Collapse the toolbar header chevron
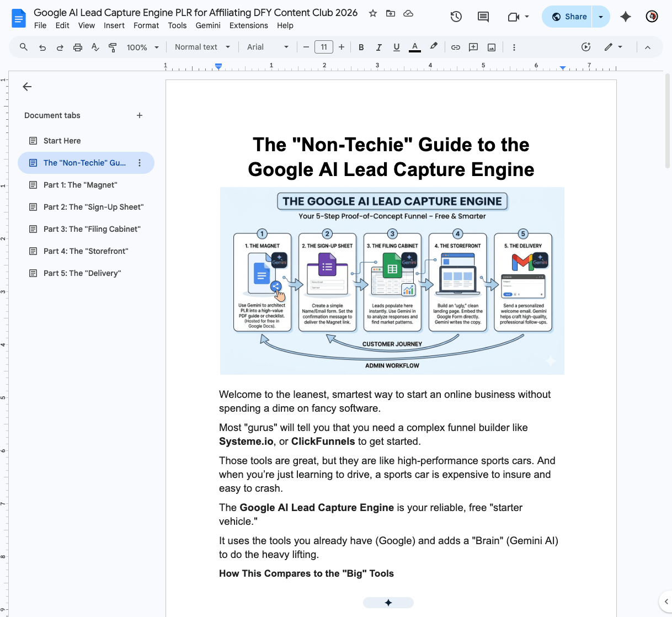Screen dimensions: 672x617 648,47
